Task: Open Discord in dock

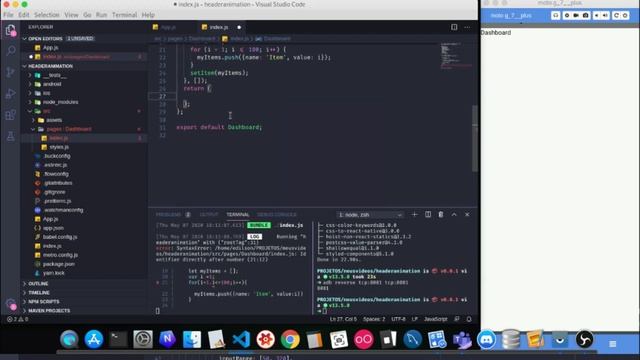Action: [x=487, y=339]
